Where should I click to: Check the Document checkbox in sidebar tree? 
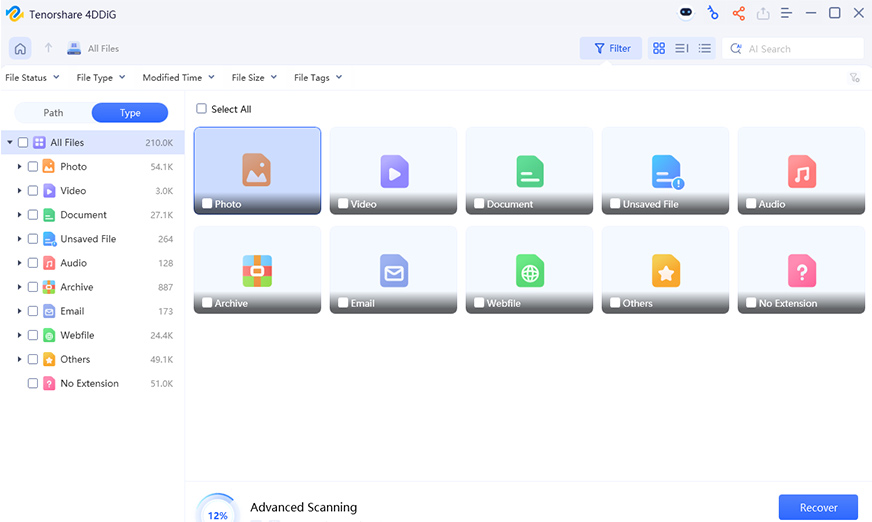tap(33, 215)
